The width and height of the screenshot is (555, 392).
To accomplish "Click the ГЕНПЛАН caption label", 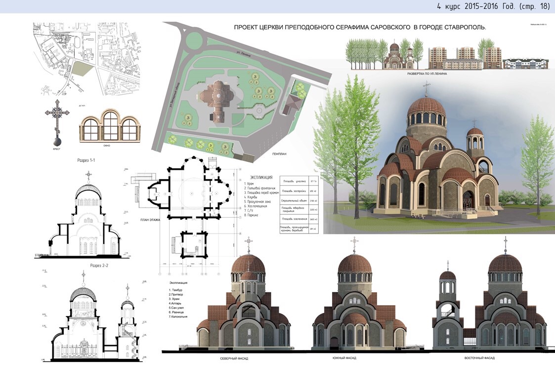I will (x=279, y=154).
